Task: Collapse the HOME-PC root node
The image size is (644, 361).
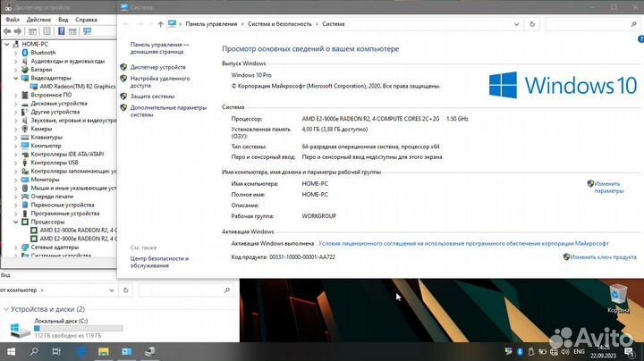Action: [7, 44]
